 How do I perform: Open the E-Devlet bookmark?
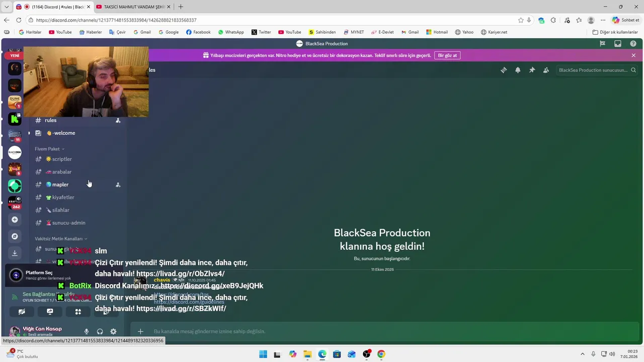pos(382,32)
